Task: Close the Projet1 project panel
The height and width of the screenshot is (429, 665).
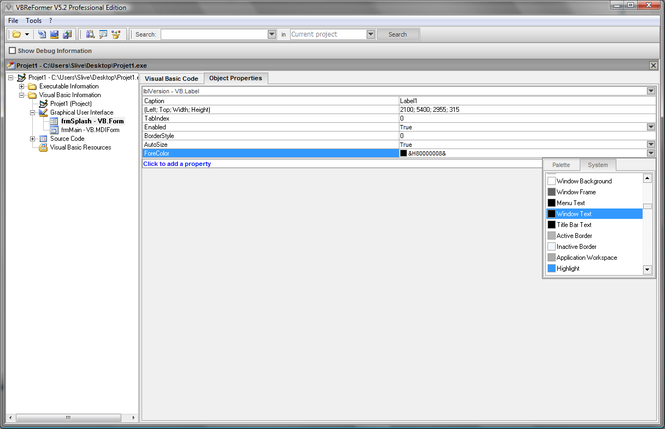Action: (654, 65)
